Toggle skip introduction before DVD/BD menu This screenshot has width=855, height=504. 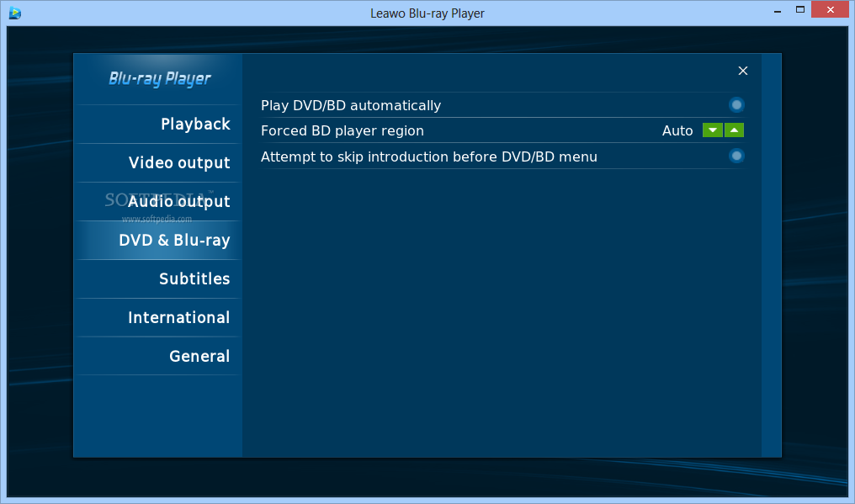736,156
